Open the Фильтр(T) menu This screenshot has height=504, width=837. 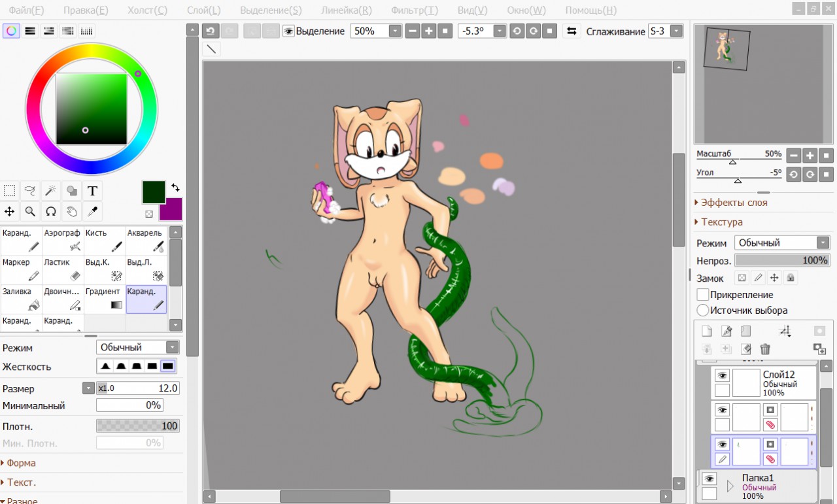415,10
